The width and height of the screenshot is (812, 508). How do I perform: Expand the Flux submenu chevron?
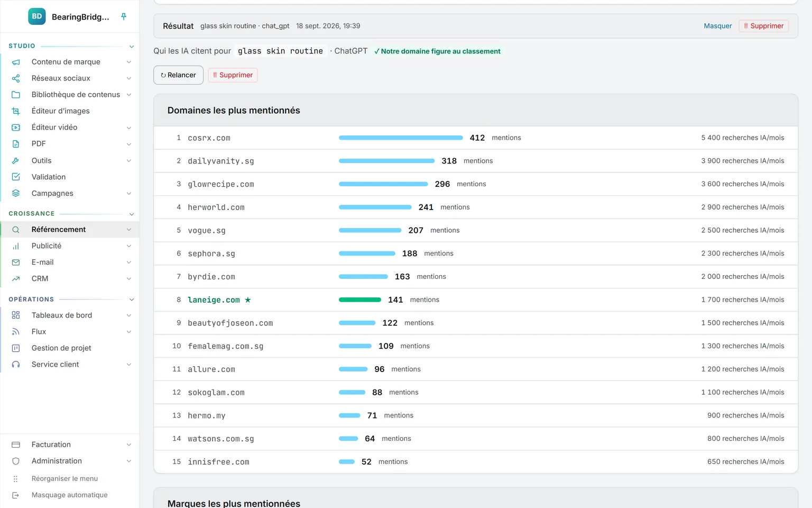(x=129, y=332)
